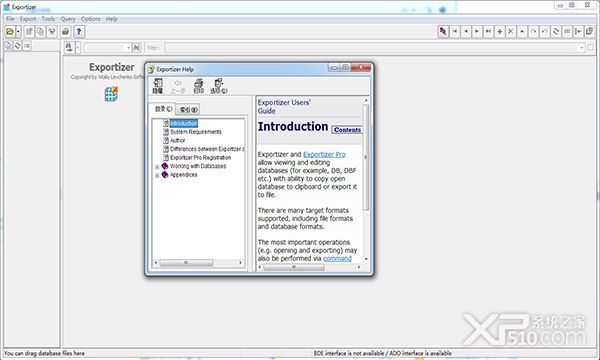This screenshot has height=360, width=600.
Task: Open the dropdown arrow beside the Open folder
Action: (x=18, y=32)
